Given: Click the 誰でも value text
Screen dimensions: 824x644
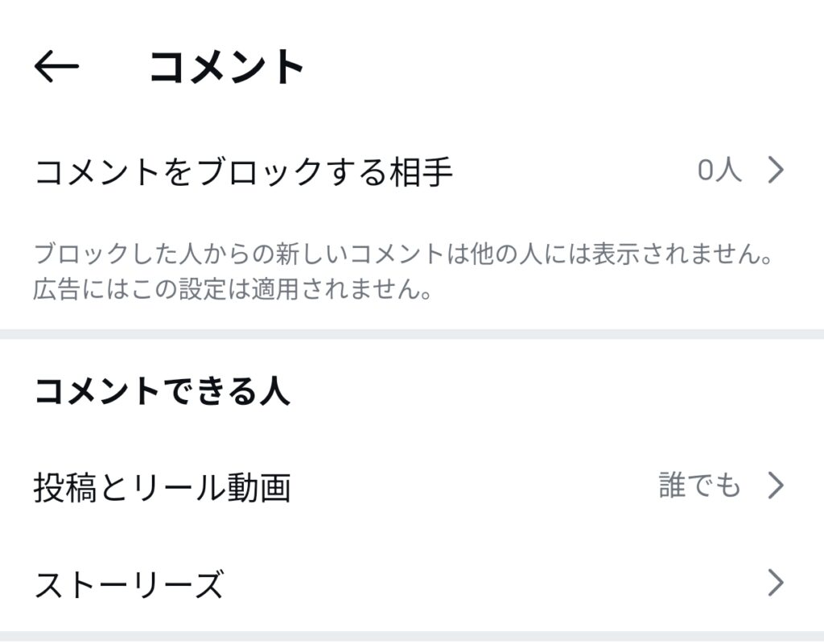Looking at the screenshot, I should pyautogui.click(x=699, y=486).
